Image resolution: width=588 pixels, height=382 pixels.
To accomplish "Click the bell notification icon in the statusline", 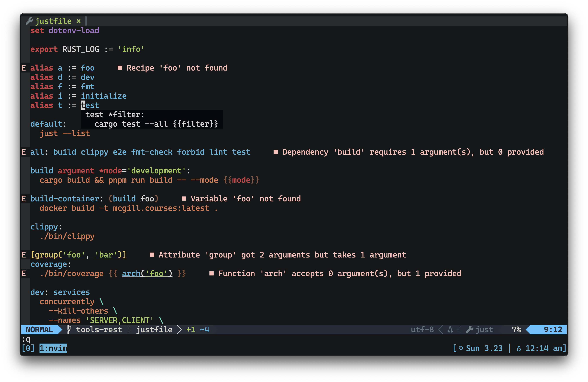I will pyautogui.click(x=450, y=329).
